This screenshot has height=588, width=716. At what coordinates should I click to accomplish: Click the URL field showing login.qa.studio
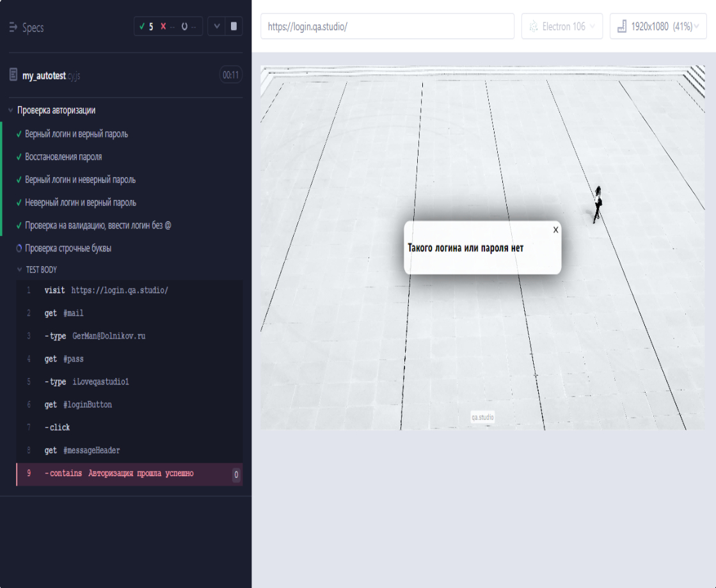pyautogui.click(x=386, y=27)
